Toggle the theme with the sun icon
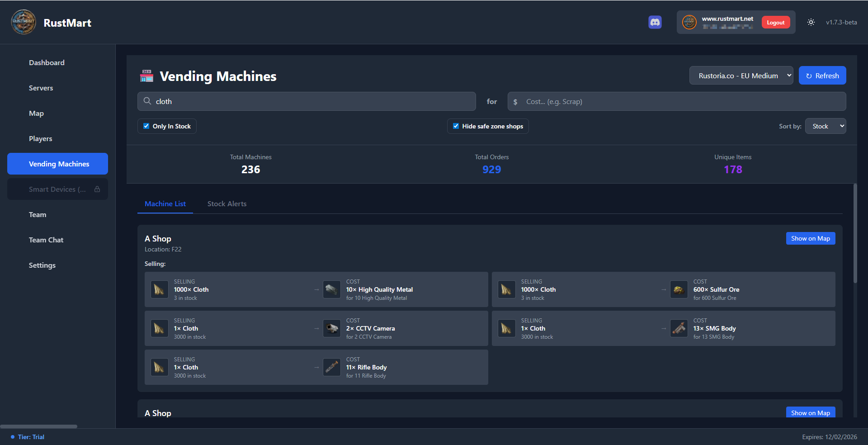 tap(811, 22)
